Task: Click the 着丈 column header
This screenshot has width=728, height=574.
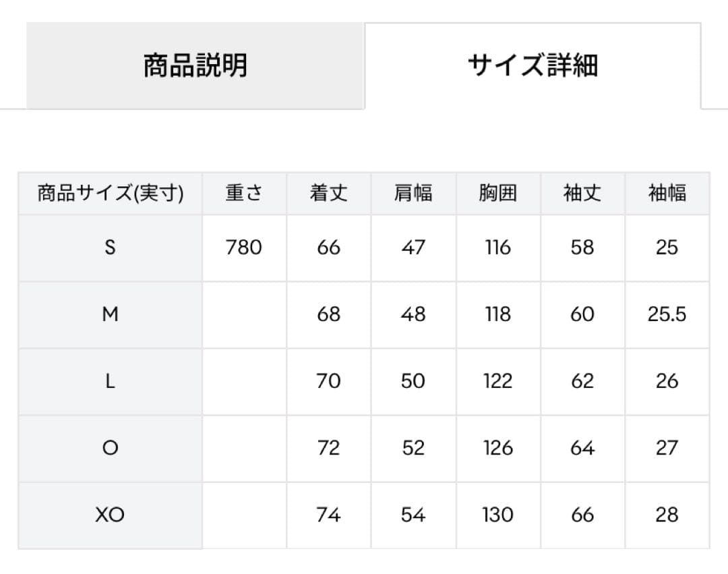Action: 328,194
